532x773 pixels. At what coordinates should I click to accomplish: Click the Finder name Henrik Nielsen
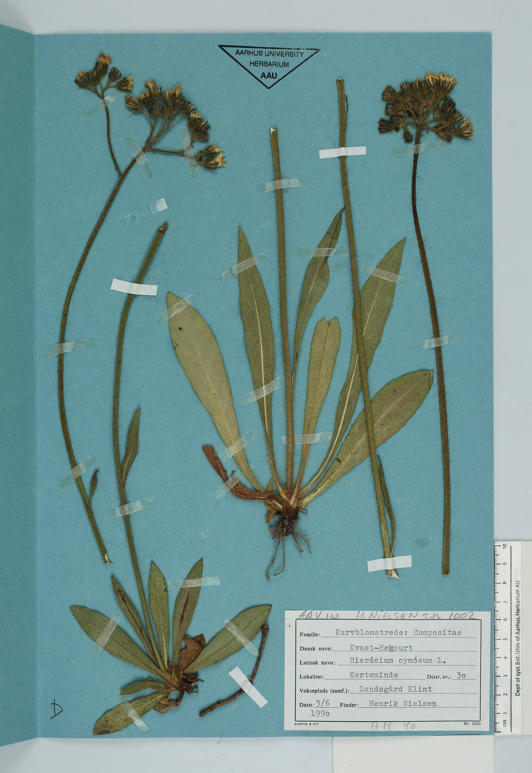[398, 703]
